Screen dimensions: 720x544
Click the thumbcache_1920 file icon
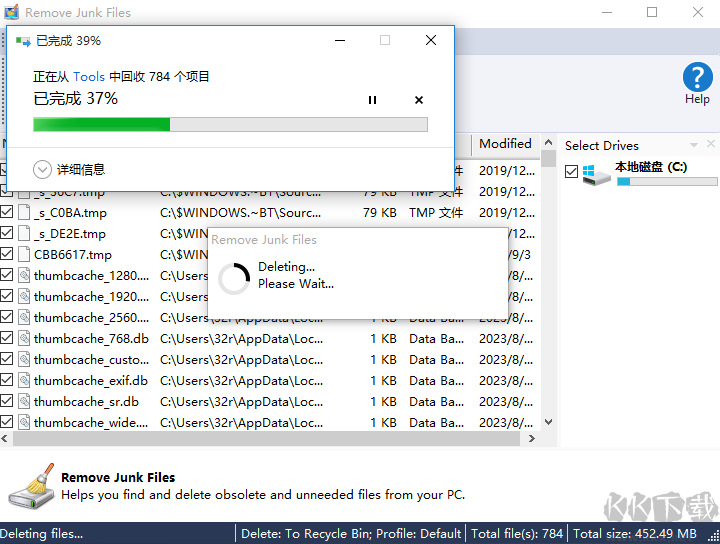(x=24, y=296)
